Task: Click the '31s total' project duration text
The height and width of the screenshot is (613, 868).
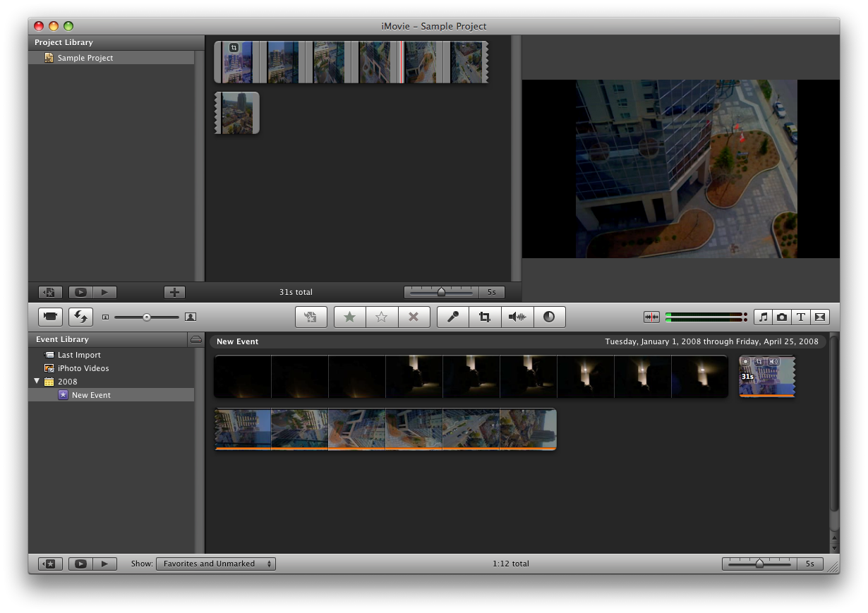Action: point(296,292)
